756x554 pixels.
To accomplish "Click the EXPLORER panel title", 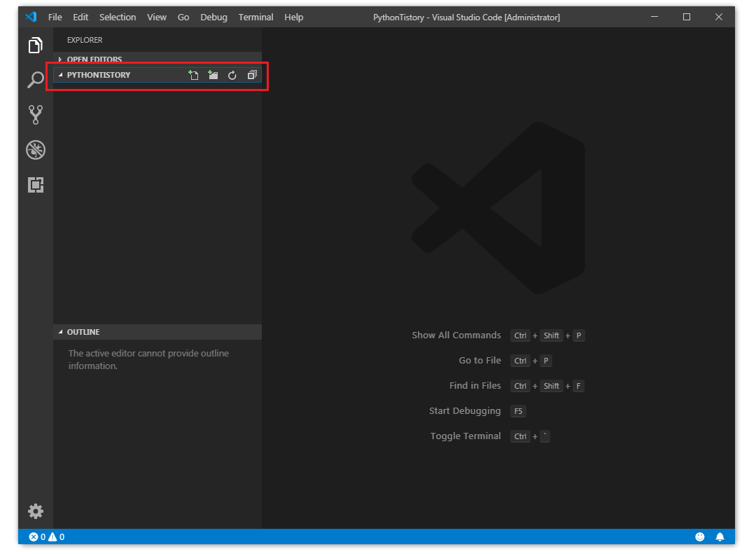I will coord(85,40).
